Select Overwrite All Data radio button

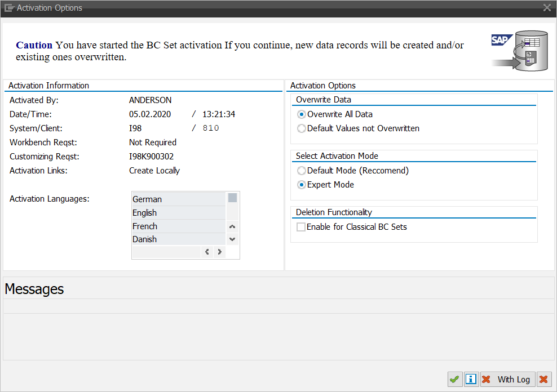(302, 114)
